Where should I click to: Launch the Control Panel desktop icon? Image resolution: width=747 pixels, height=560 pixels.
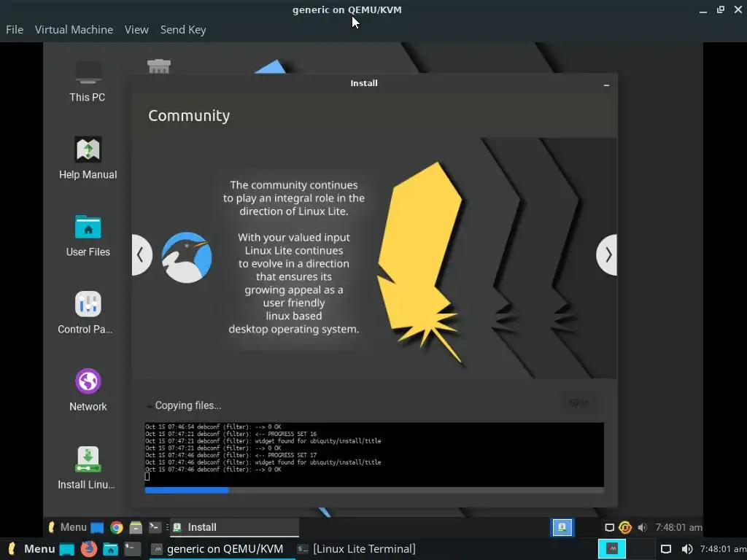pos(88,313)
